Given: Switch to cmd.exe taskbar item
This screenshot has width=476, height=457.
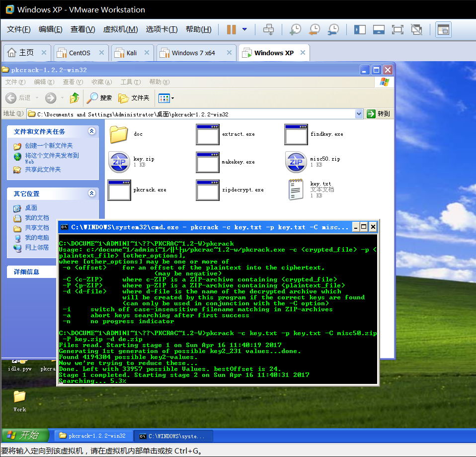Looking at the screenshot, I should pos(173,436).
